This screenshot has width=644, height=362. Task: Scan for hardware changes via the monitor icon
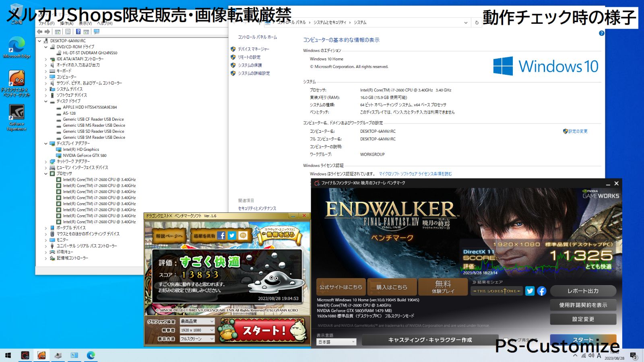coord(97,32)
